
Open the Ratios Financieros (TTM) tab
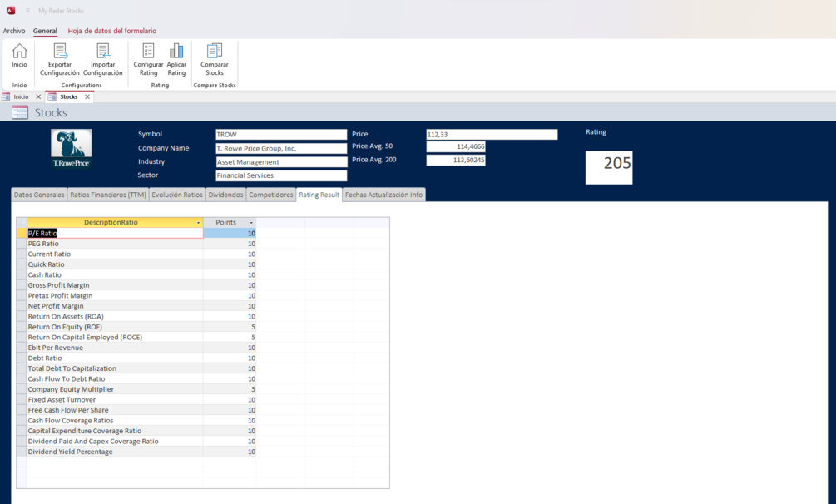pyautogui.click(x=107, y=195)
